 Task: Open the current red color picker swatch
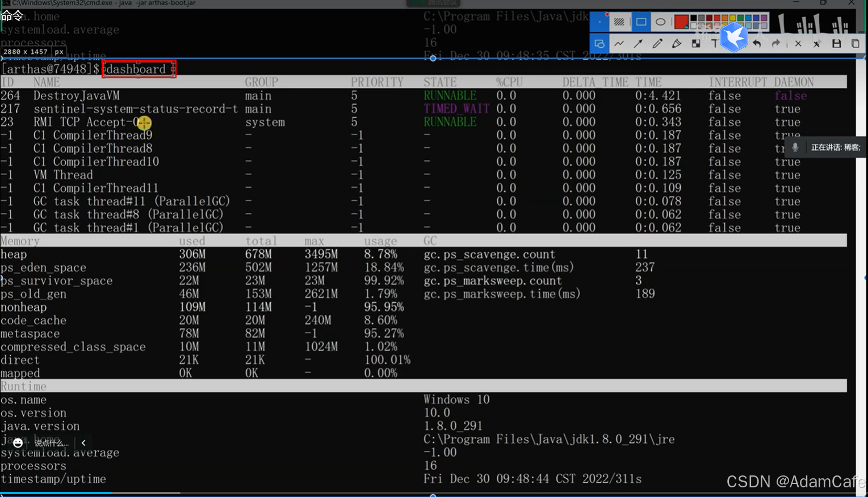[x=681, y=22]
